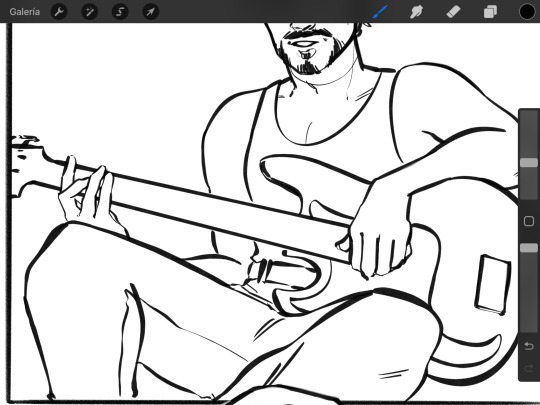Select the Smudge tool
540x405 pixels.
[416, 12]
